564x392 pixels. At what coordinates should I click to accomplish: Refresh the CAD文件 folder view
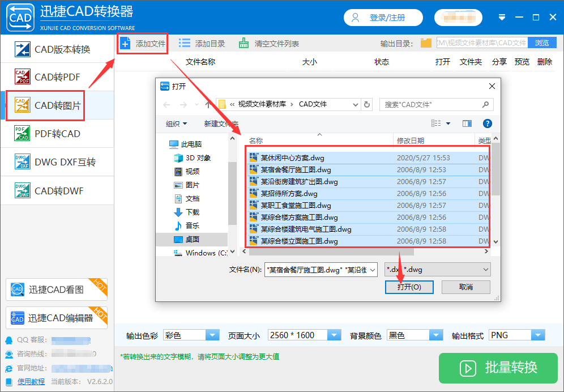pyautogui.click(x=367, y=105)
